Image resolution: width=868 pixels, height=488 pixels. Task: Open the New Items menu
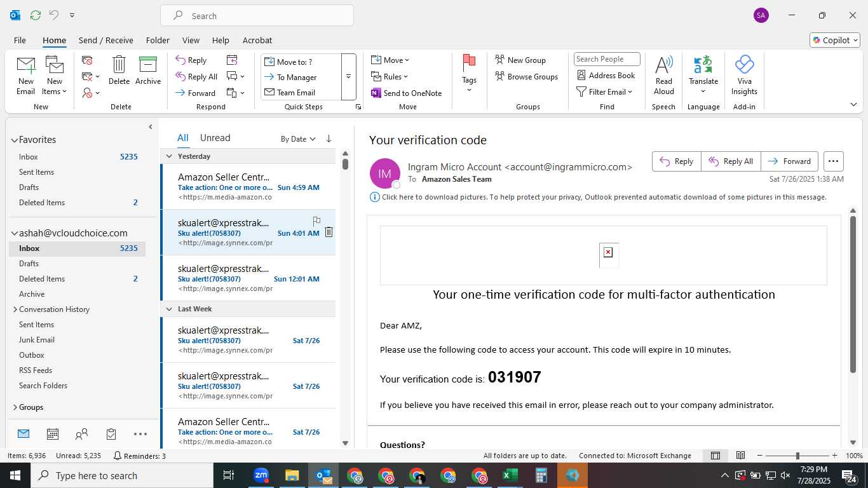click(55, 76)
